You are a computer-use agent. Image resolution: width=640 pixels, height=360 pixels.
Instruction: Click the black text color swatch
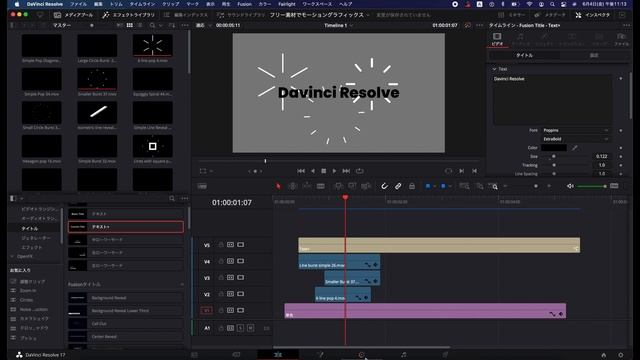click(x=553, y=148)
